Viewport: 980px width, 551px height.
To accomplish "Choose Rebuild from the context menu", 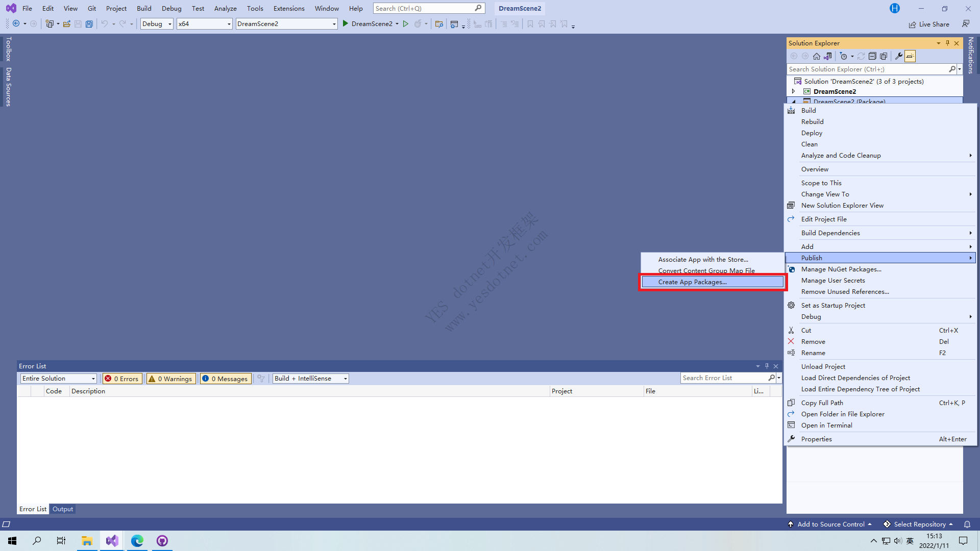I will pos(881,122).
